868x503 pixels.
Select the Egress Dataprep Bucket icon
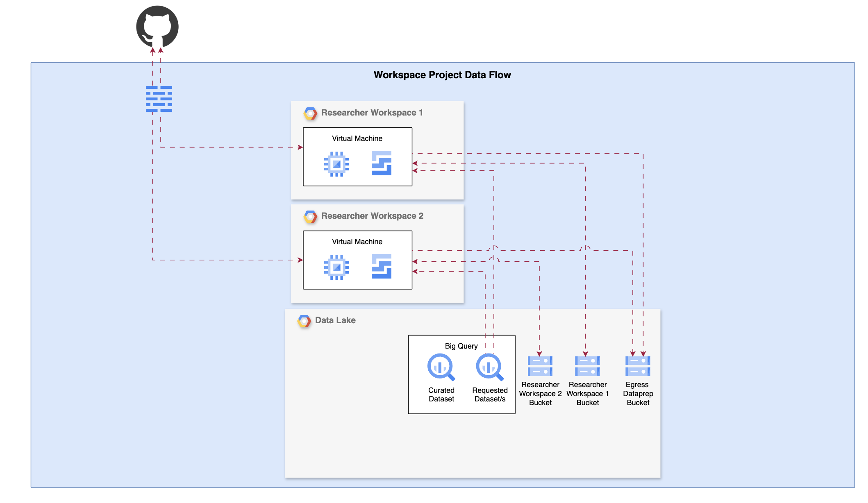pos(638,366)
